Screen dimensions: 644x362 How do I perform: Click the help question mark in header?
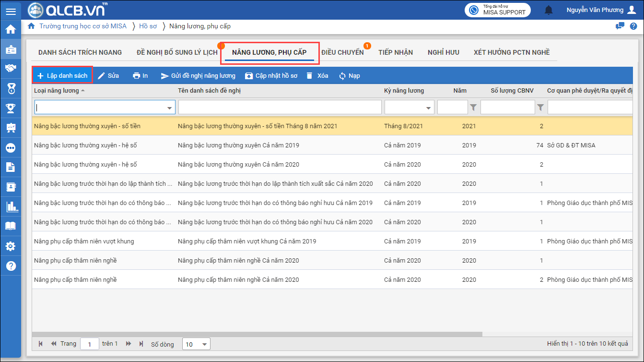click(633, 26)
